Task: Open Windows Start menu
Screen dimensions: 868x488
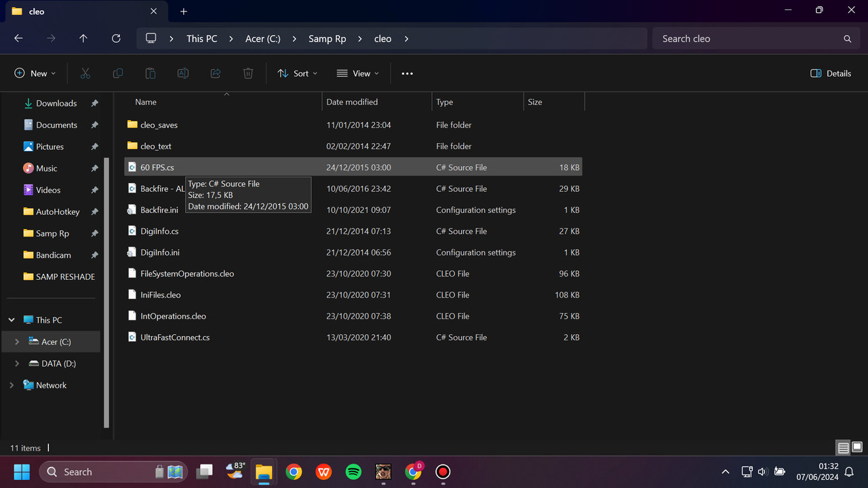Action: (x=22, y=472)
